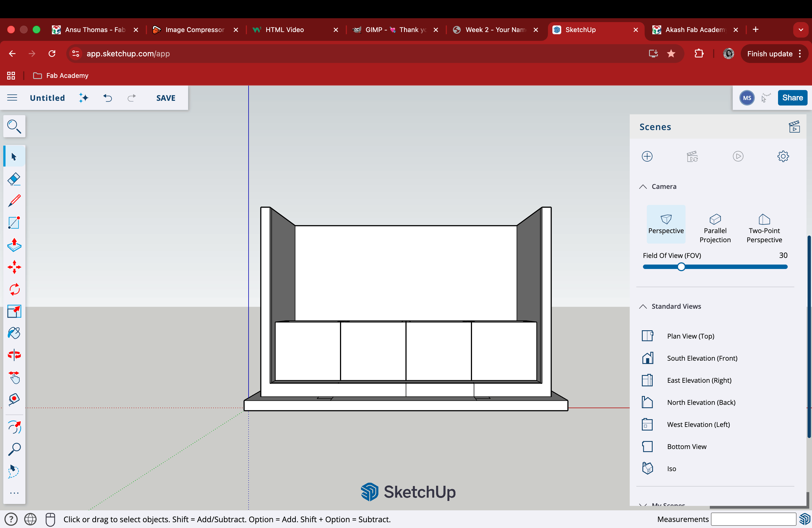Open Scenes settings gear icon
The width and height of the screenshot is (812, 528).
pos(783,156)
